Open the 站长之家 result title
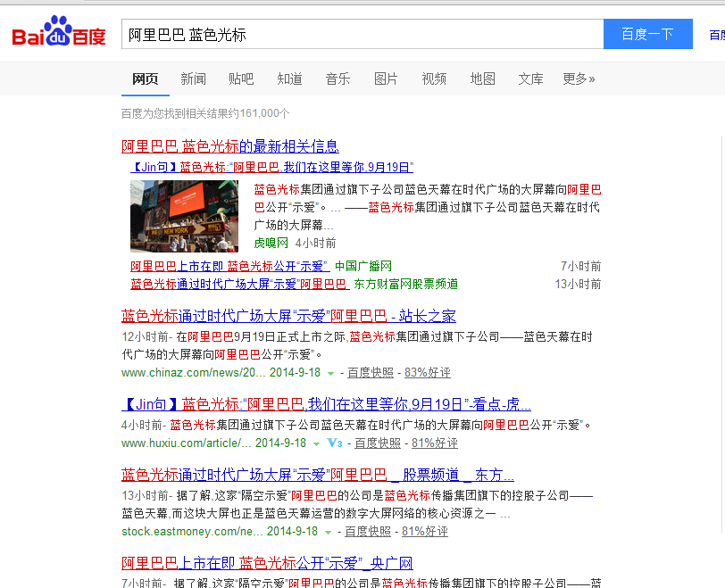 (x=288, y=316)
